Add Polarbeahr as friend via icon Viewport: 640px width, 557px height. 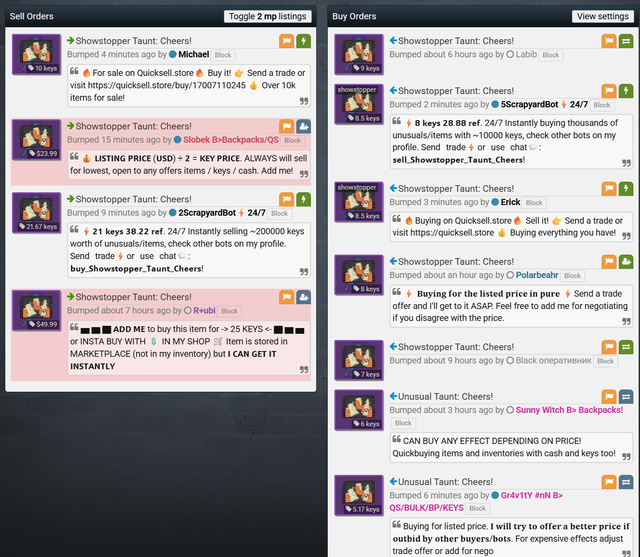click(x=626, y=262)
